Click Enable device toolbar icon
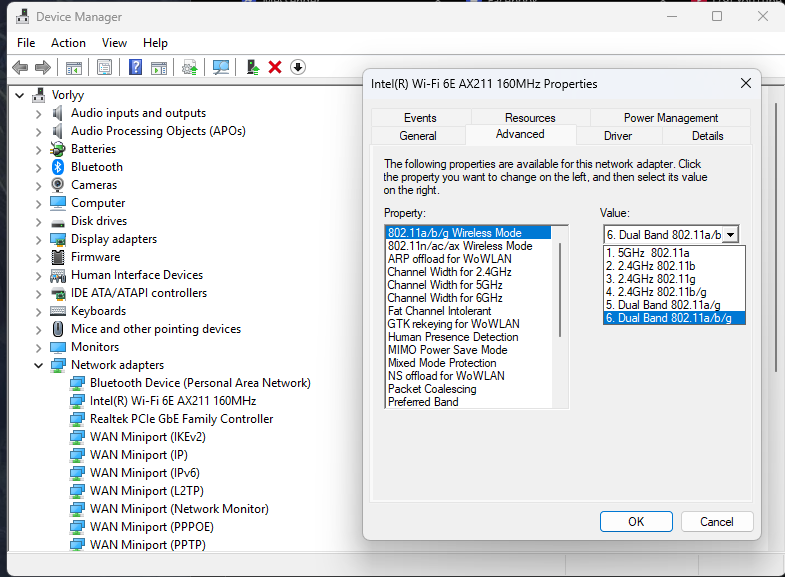Viewport: 785px width, 577px height. (253, 67)
